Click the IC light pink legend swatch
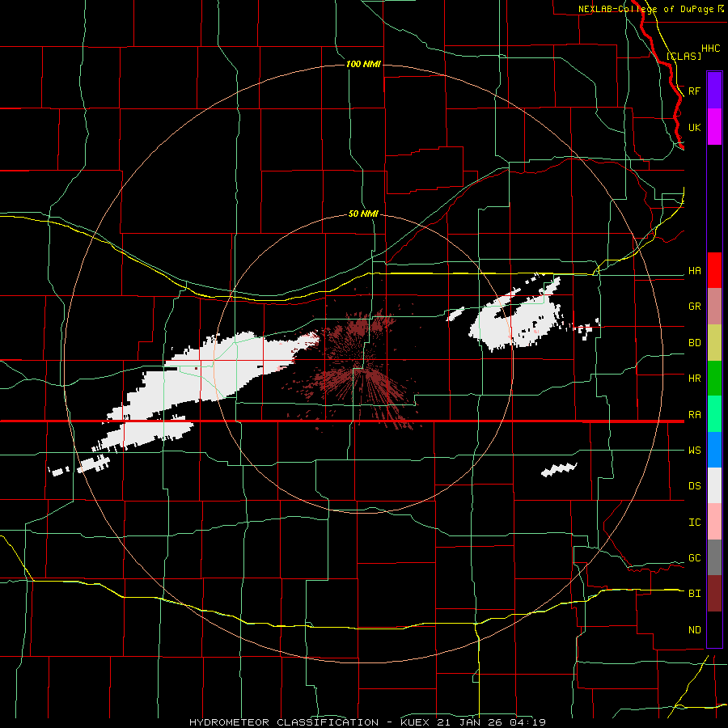The width and height of the screenshot is (728, 728). 714,522
